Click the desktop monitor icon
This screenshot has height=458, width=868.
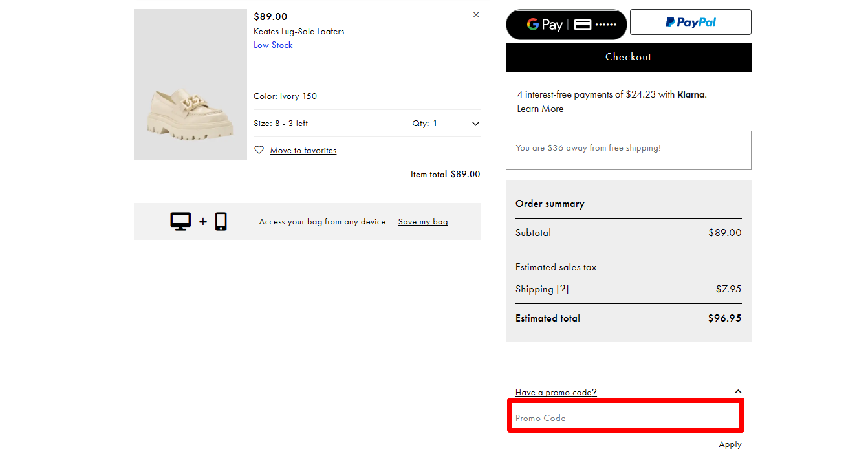coord(180,221)
